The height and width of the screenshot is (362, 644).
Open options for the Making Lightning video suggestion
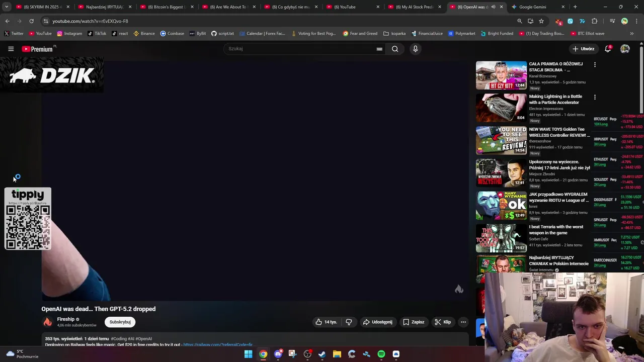pos(595,97)
